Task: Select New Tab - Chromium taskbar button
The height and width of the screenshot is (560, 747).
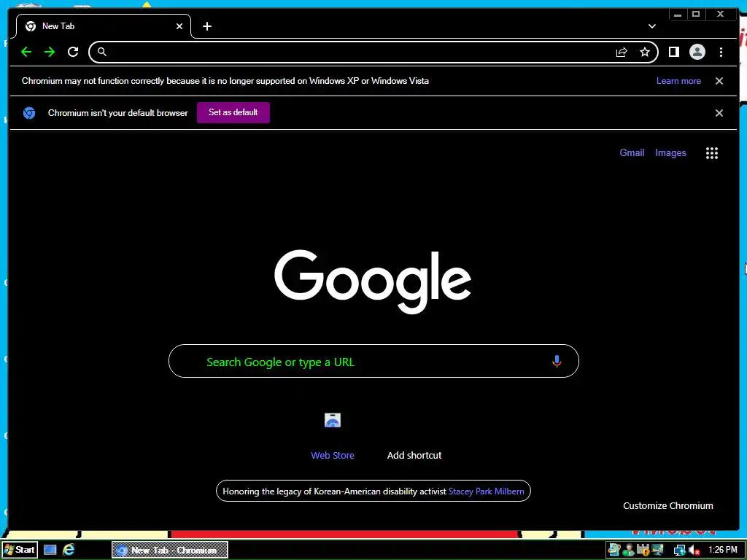Action: click(169, 550)
